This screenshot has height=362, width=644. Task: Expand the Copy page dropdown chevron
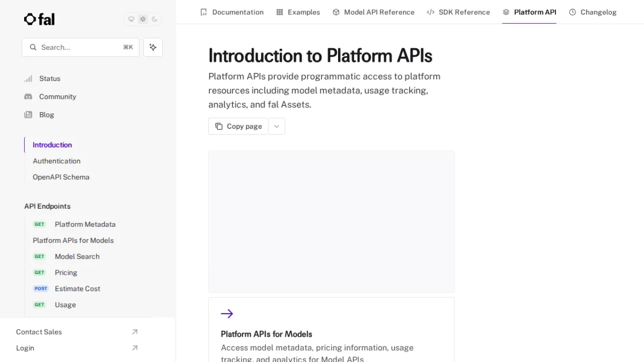tap(276, 126)
